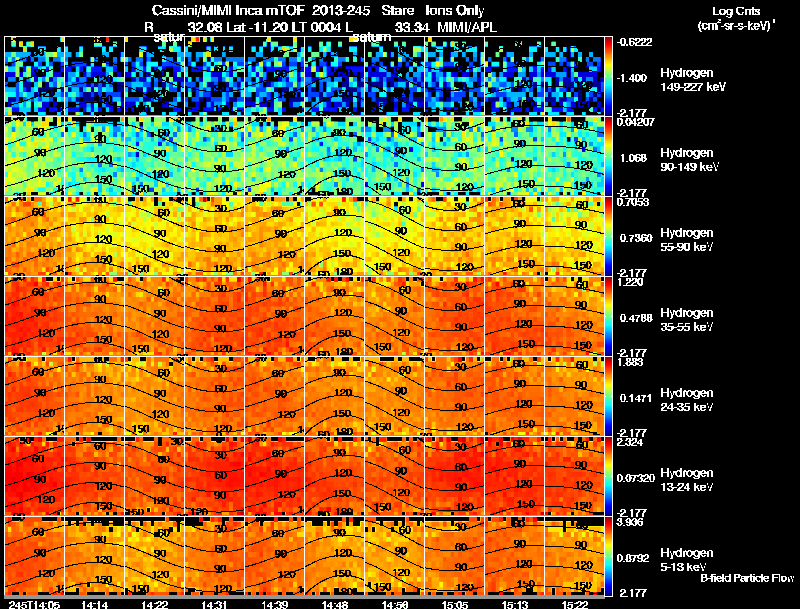Viewport: 800px width, 609px height.
Task: Open the Hydrogen 5-13 keV image at 15:22
Action: [574, 556]
